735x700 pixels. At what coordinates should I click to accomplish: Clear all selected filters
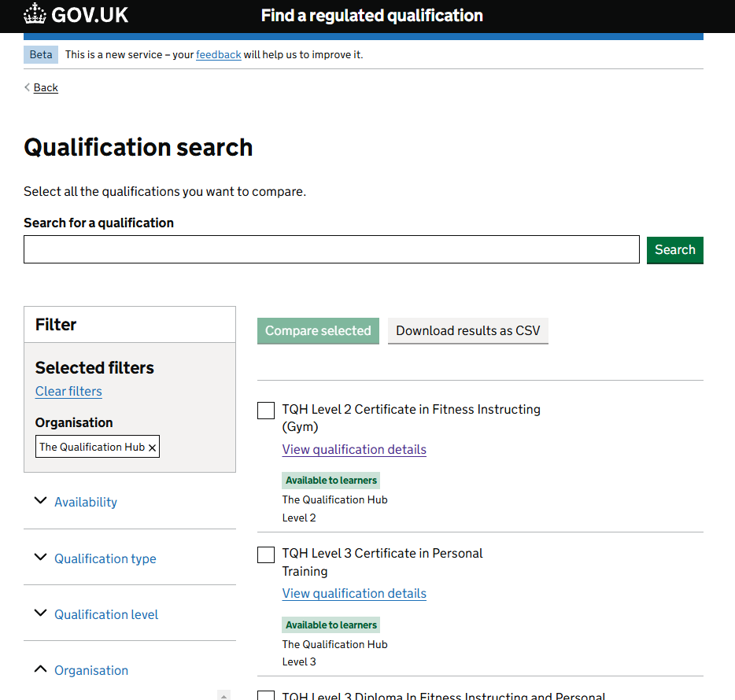pos(68,391)
